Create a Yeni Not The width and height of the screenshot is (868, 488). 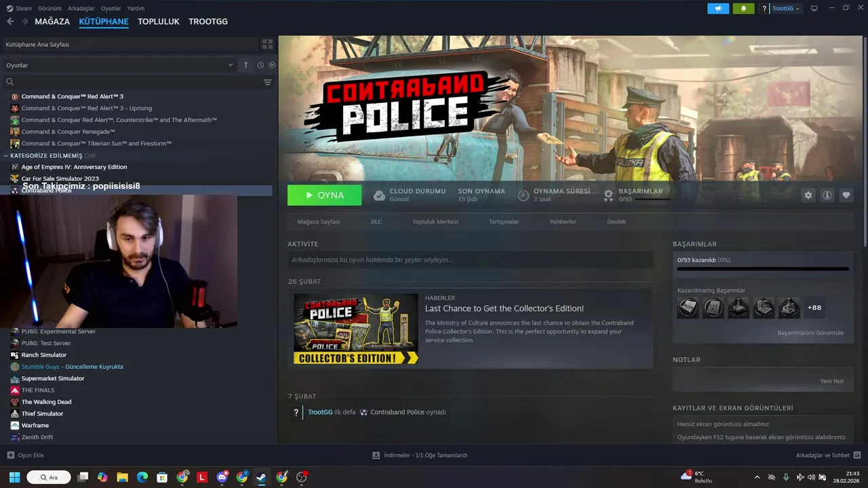click(x=831, y=381)
